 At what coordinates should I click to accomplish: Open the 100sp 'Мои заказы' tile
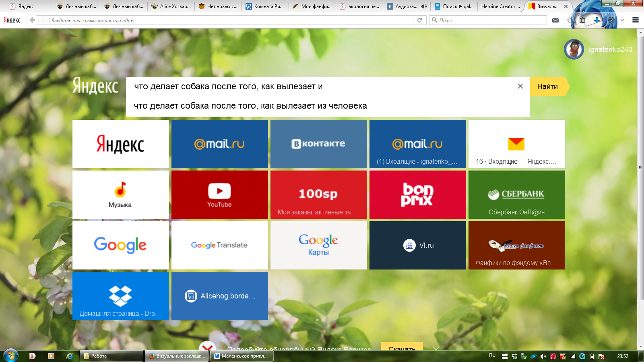click(319, 195)
